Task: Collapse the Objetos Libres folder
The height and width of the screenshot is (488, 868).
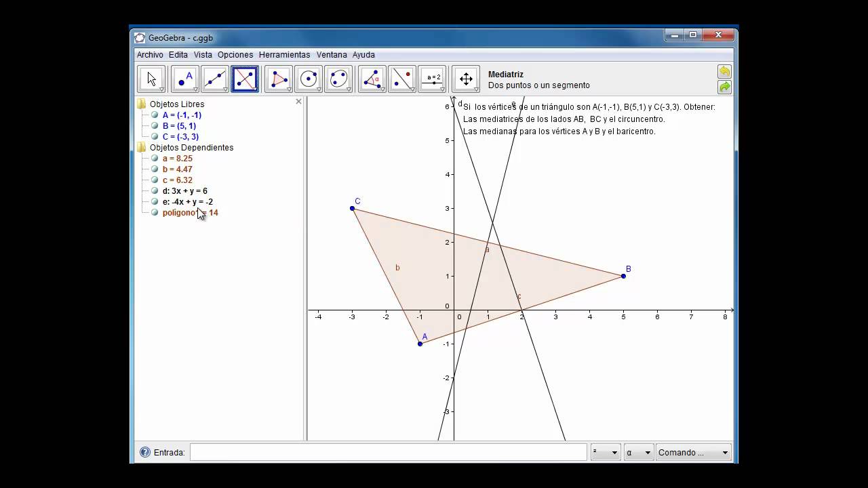Action: tap(141, 104)
